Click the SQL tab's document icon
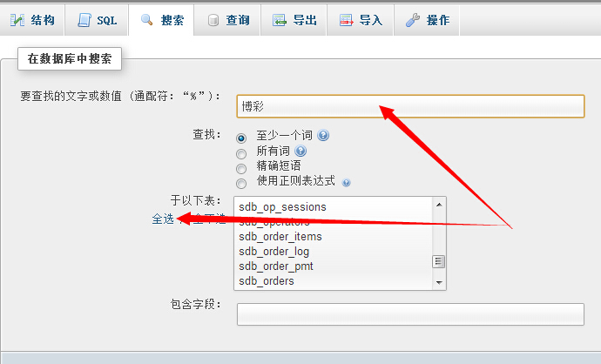Image resolution: width=601 pixels, height=364 pixels. pos(84,19)
